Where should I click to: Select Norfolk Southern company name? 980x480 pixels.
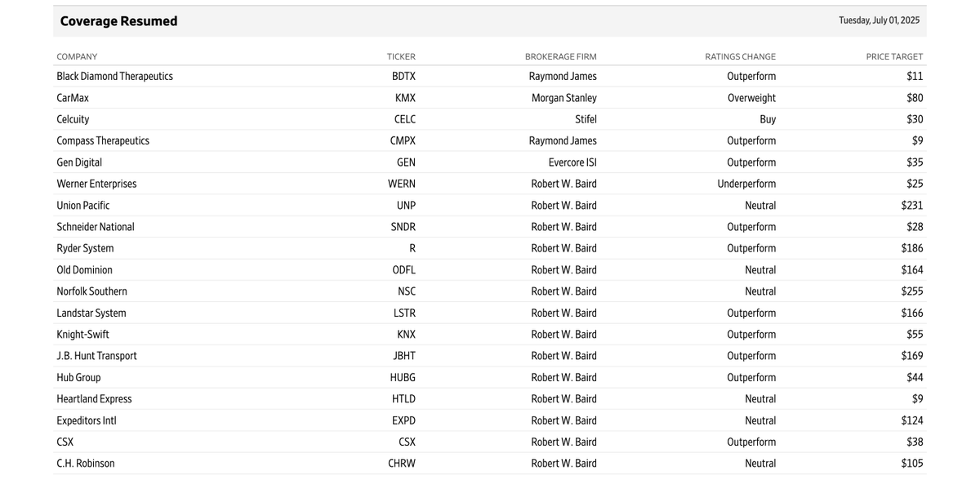coord(91,291)
